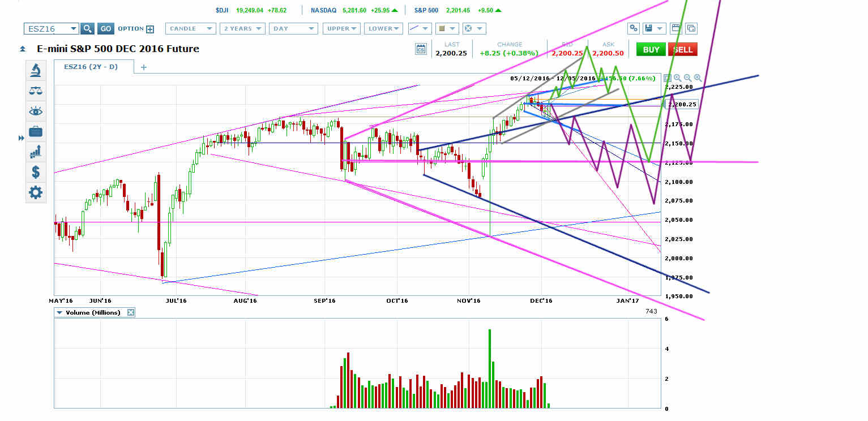The height and width of the screenshot is (421, 868).
Task: Click the chart layout window icon
Action: click(x=675, y=28)
